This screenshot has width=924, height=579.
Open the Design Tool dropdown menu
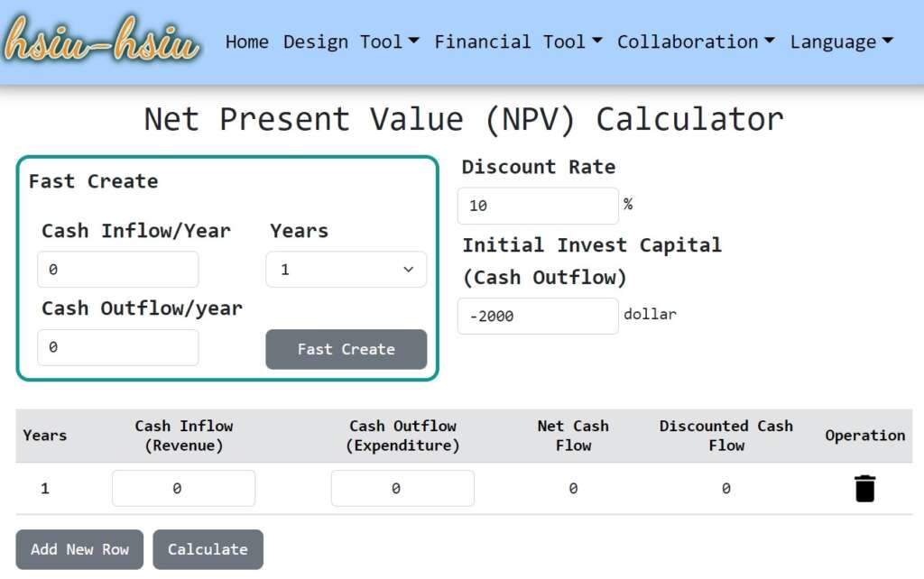tap(351, 41)
